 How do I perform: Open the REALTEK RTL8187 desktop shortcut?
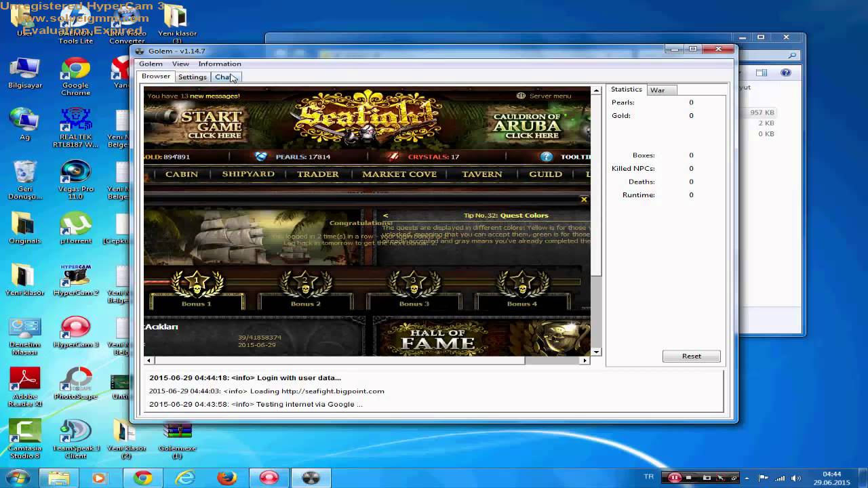click(x=75, y=128)
